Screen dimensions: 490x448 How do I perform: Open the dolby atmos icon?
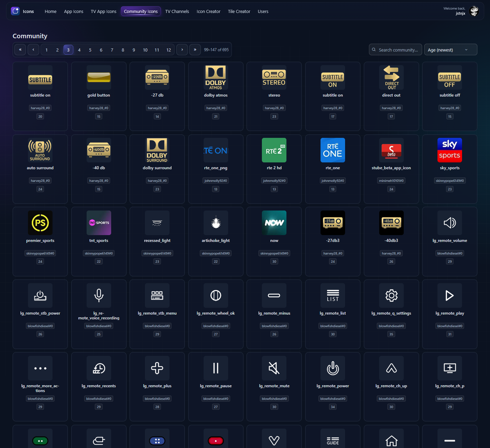(216, 77)
